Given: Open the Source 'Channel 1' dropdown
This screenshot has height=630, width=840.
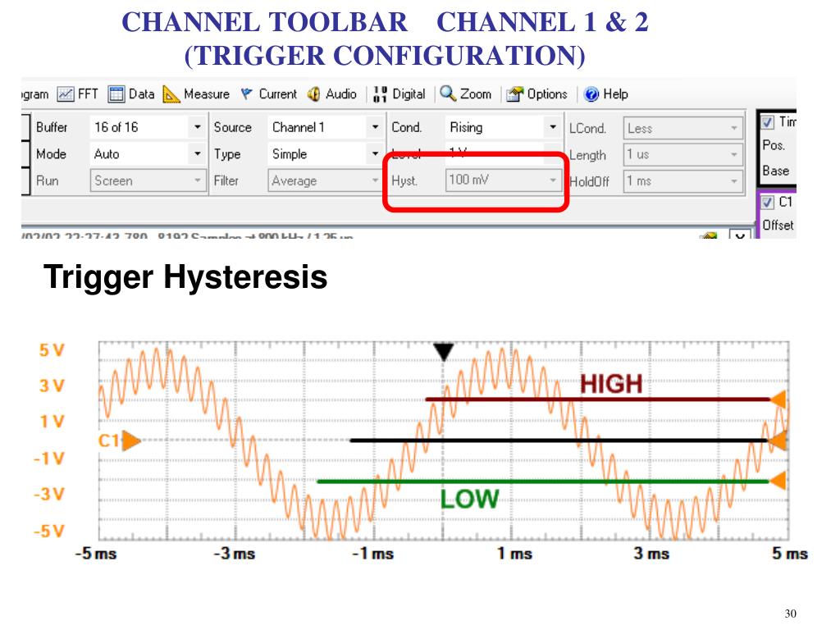Looking at the screenshot, I should [x=375, y=128].
